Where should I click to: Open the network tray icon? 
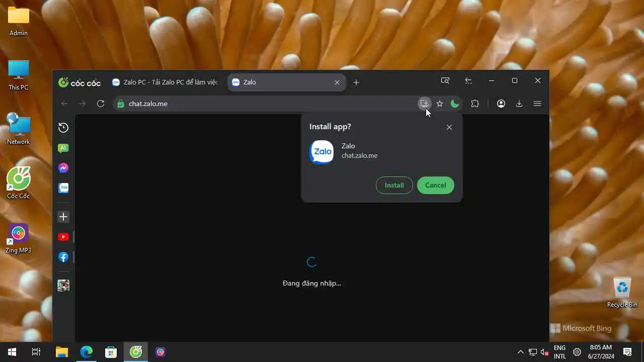point(533,352)
